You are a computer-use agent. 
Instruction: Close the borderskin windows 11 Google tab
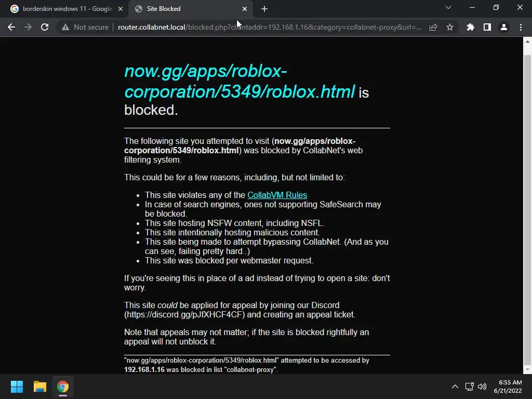(121, 9)
